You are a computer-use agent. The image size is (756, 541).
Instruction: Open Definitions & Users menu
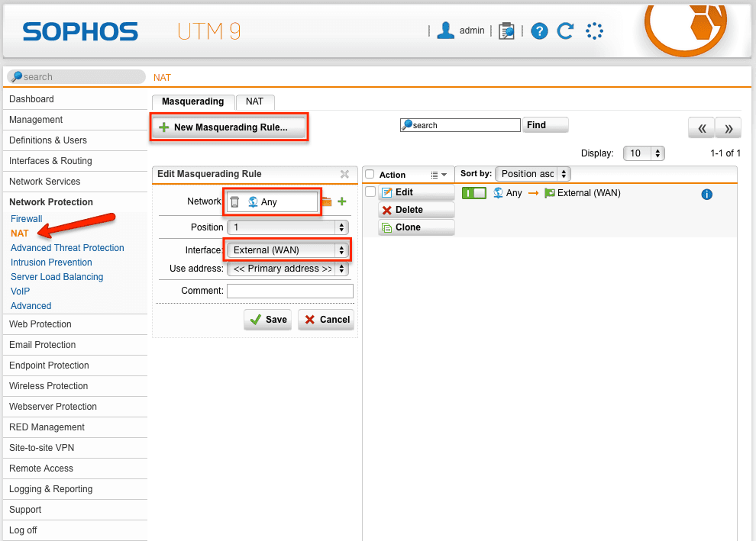pos(75,140)
